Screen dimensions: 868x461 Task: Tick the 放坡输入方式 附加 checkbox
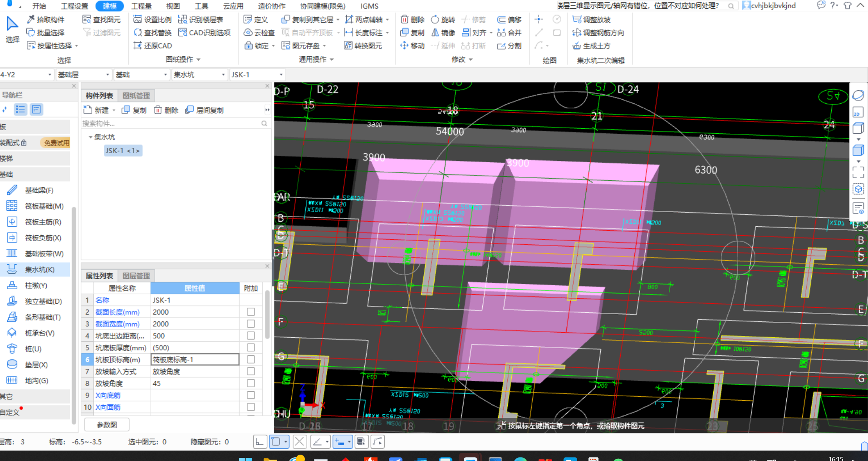tap(251, 371)
